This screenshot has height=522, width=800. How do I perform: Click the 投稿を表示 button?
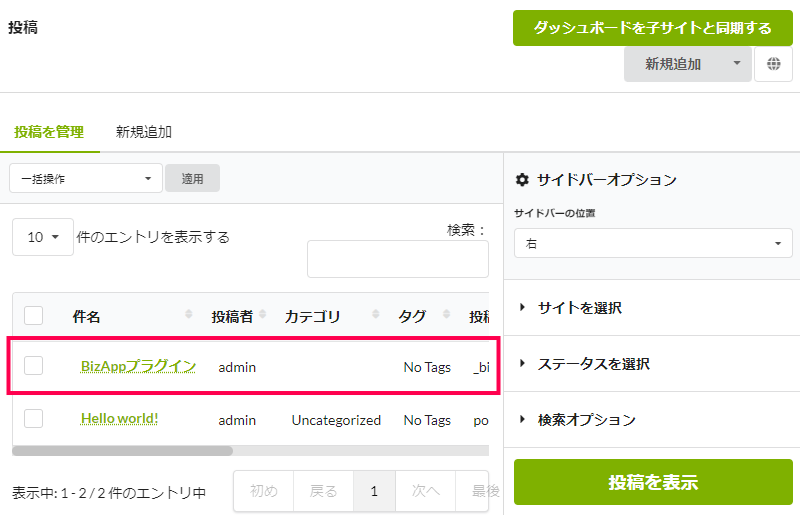[x=653, y=482]
